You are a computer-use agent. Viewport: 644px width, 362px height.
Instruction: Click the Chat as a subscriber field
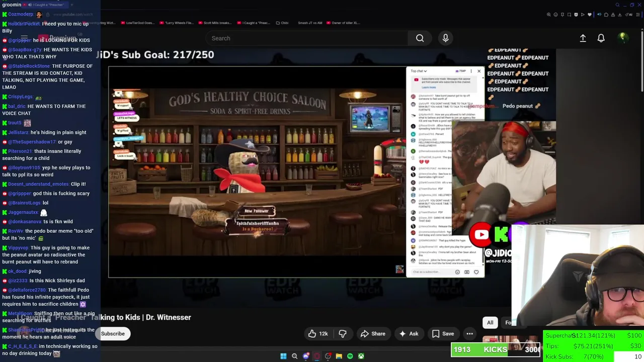click(433, 272)
